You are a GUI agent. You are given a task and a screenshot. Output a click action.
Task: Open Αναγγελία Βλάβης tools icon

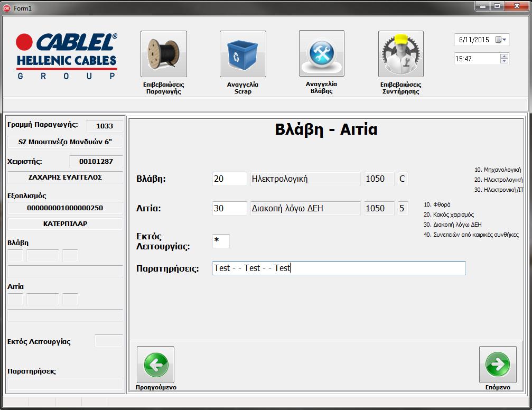point(322,53)
